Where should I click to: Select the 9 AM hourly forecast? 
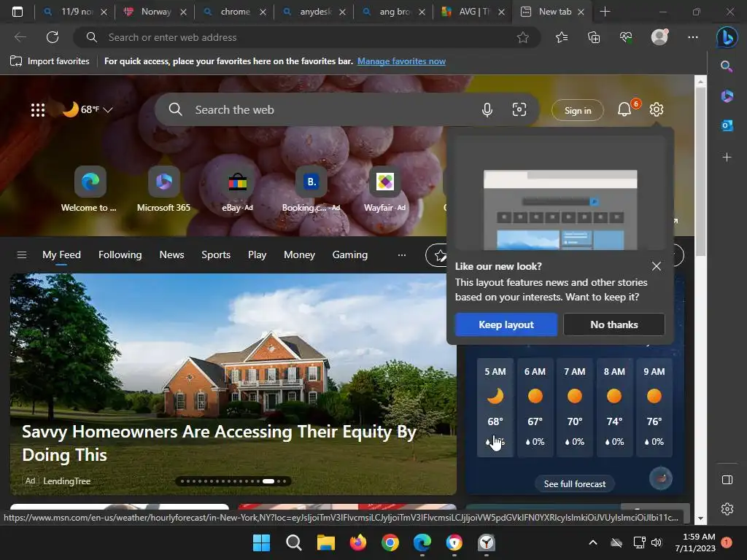click(x=654, y=407)
